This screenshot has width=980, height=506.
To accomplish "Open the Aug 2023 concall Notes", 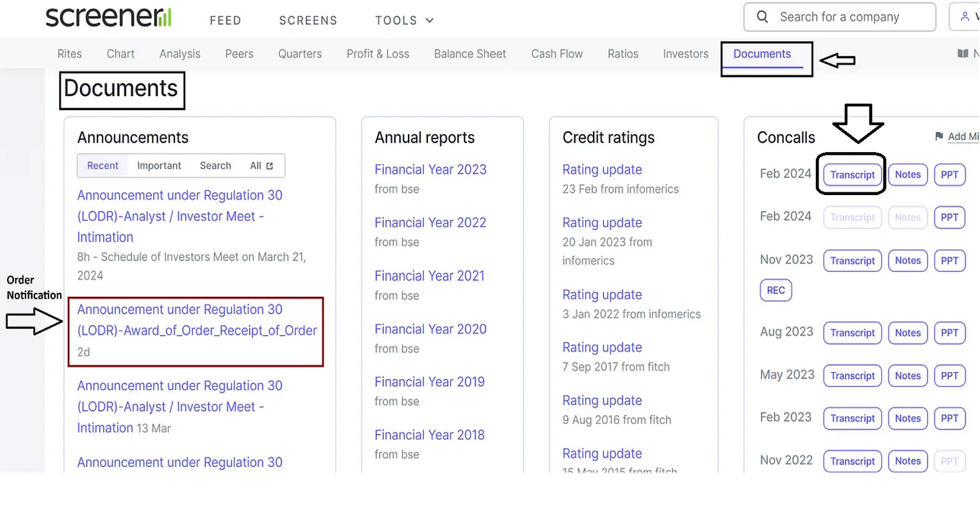I will (x=907, y=332).
